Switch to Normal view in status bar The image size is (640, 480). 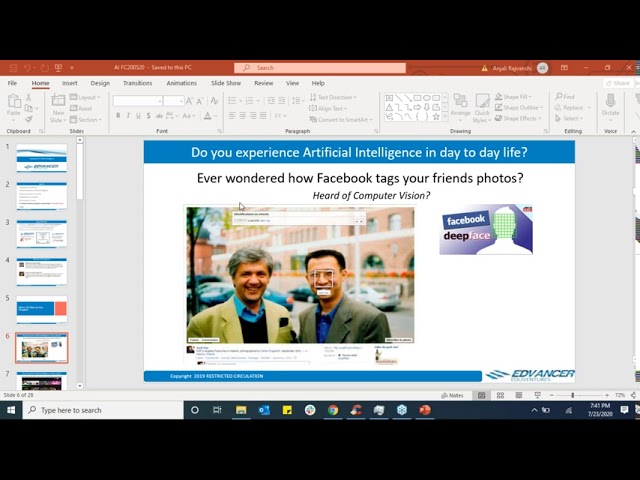tap(481, 395)
